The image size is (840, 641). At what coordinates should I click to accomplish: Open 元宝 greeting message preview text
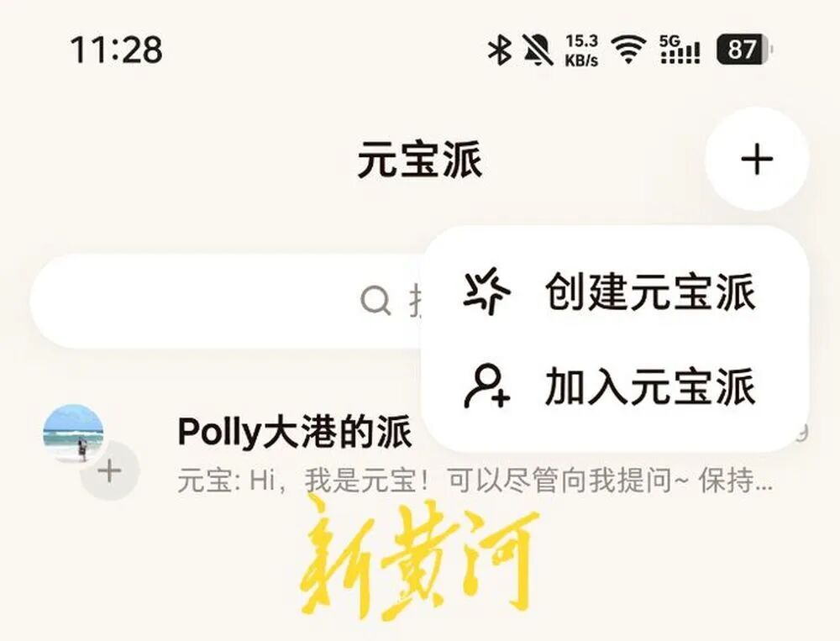[x=475, y=481]
